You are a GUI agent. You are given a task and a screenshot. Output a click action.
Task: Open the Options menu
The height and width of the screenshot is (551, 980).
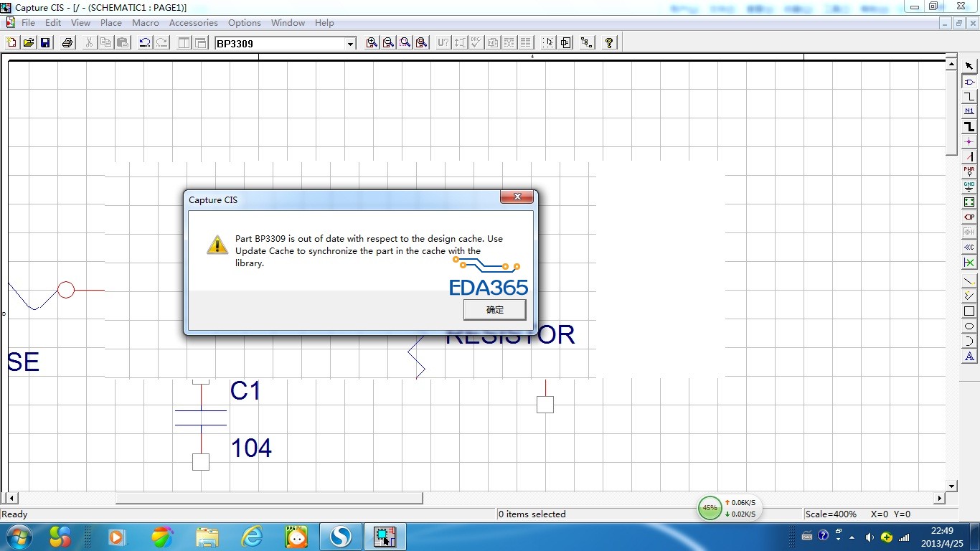coord(245,23)
